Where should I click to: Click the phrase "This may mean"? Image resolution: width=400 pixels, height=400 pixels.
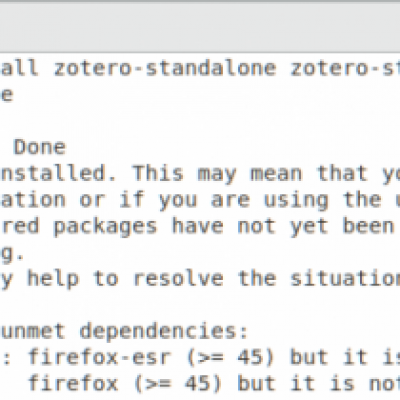(x=217, y=174)
